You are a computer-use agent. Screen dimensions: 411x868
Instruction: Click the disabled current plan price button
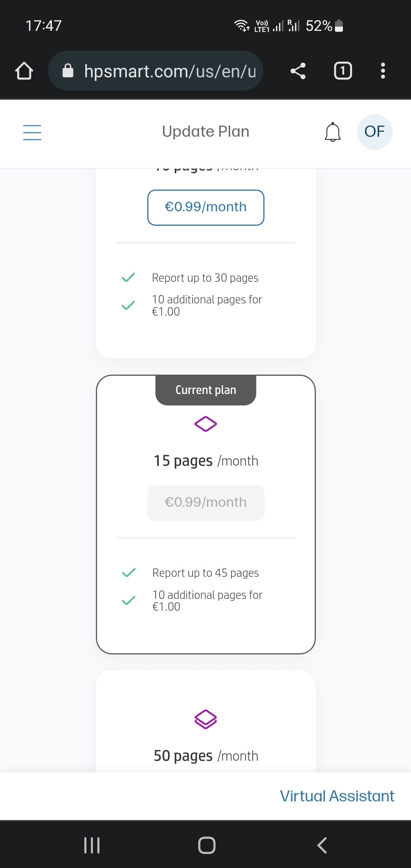[205, 503]
